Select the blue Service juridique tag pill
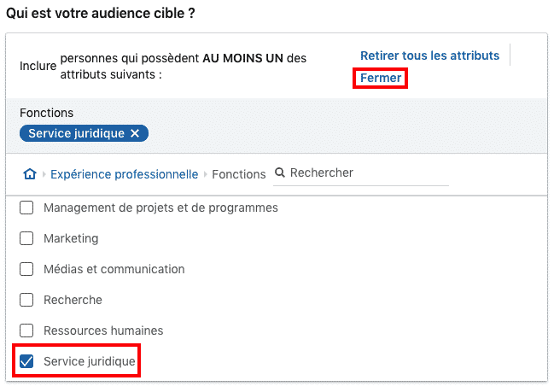 (77, 133)
